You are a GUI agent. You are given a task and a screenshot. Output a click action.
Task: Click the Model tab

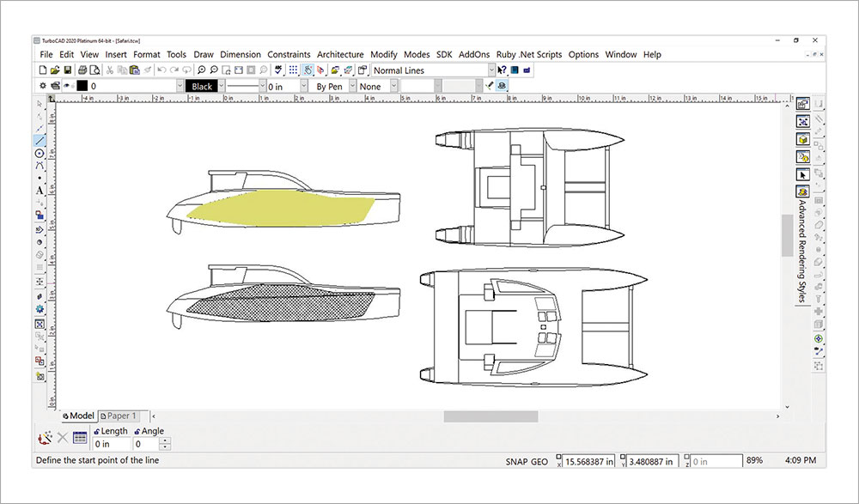point(78,416)
